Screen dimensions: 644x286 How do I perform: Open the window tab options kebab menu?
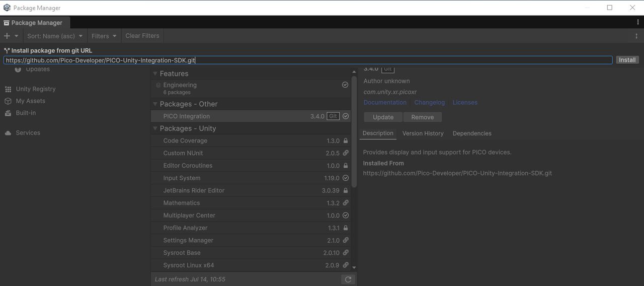(x=638, y=22)
